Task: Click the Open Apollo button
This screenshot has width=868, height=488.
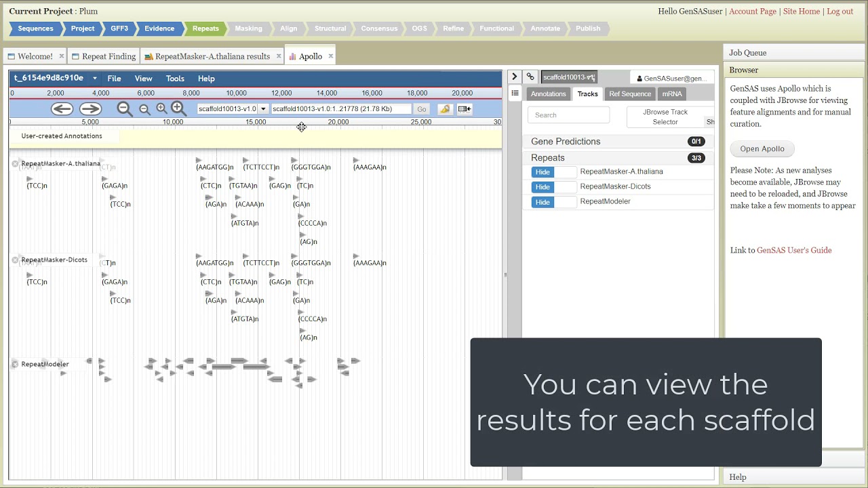Action: click(x=762, y=149)
